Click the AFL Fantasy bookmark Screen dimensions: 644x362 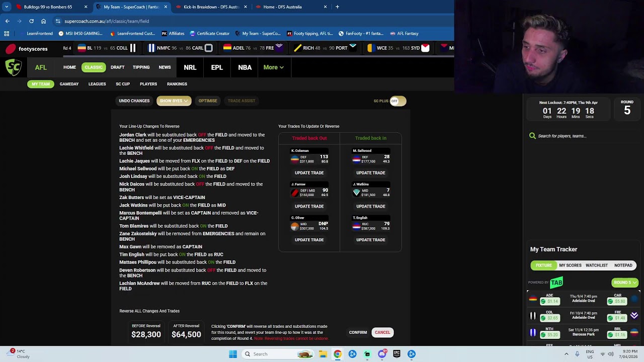coord(404,34)
